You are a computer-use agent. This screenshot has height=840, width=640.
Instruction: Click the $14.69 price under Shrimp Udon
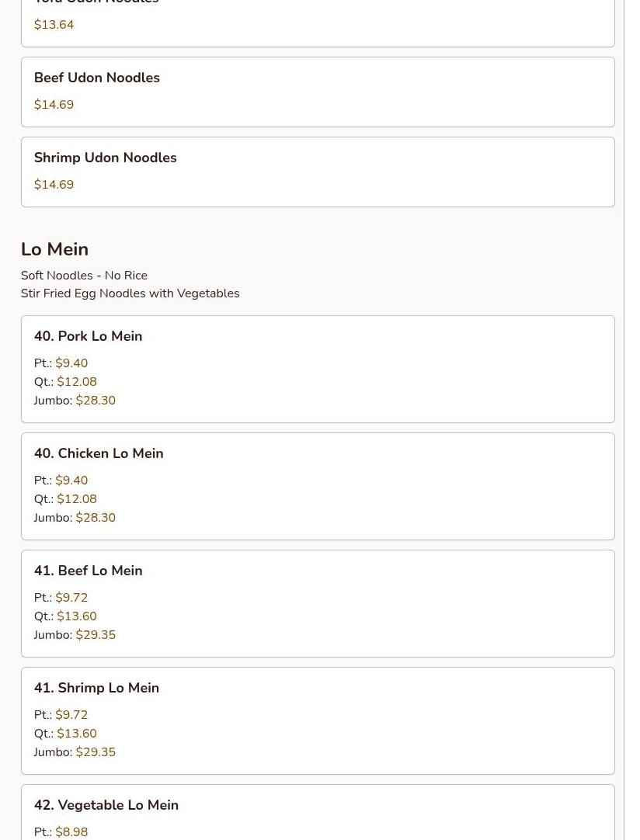click(x=54, y=184)
